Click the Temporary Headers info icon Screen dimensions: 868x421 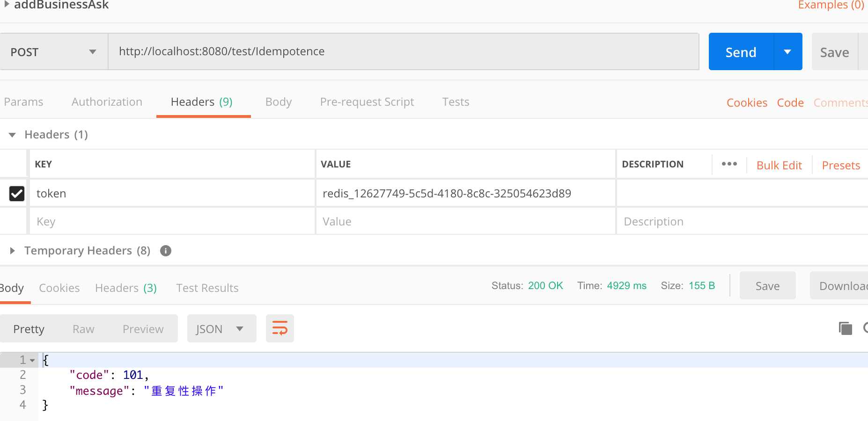pyautogui.click(x=166, y=251)
